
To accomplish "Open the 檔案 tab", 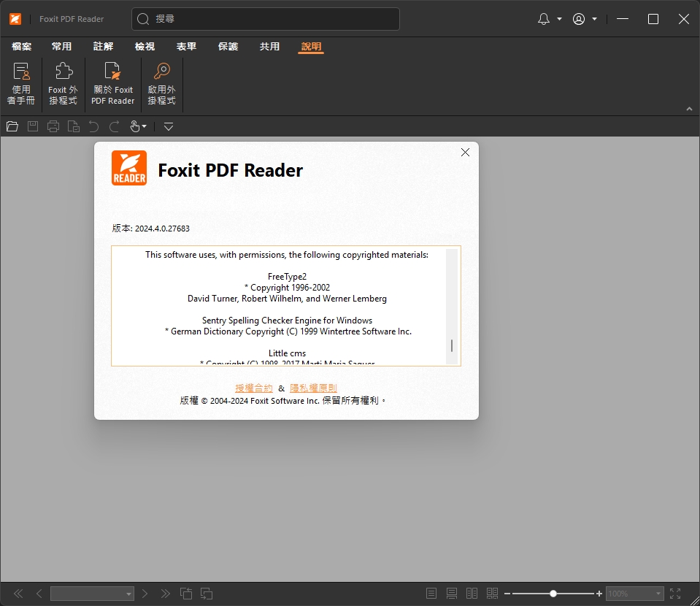I will [x=21, y=47].
